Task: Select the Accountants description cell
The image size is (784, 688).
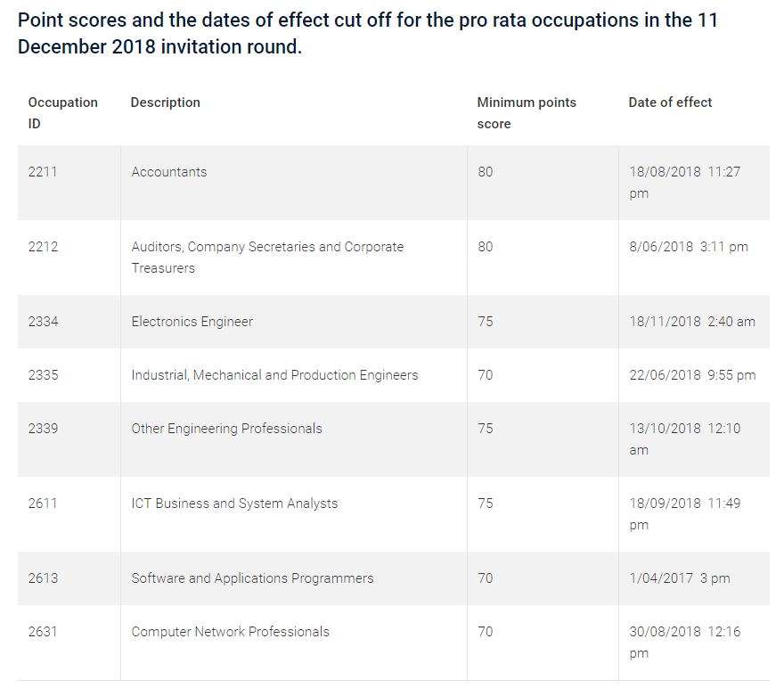Action: [169, 172]
